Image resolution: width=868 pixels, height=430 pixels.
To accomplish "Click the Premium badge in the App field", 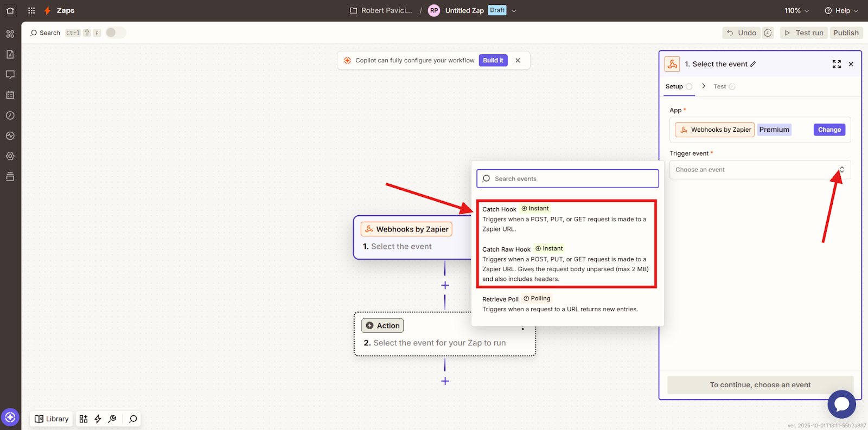I will point(774,130).
